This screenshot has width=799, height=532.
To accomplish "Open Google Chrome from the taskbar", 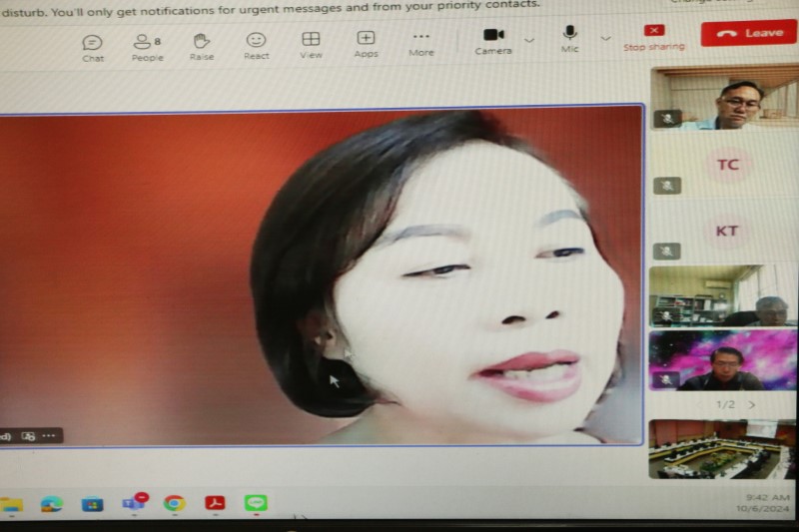I will (x=175, y=503).
